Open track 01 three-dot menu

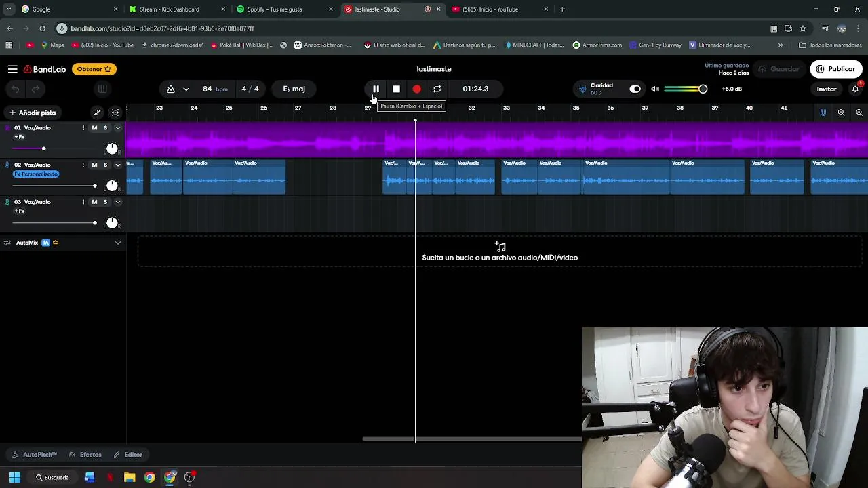pyautogui.click(x=83, y=127)
